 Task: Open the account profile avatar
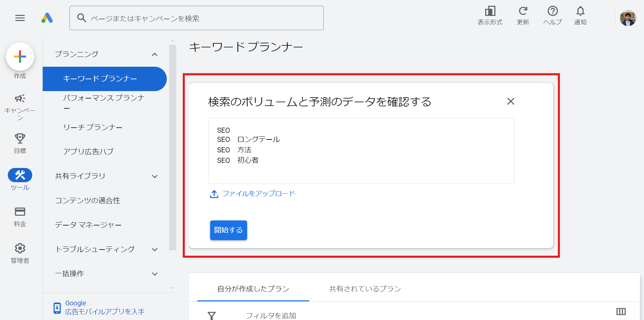pos(628,18)
